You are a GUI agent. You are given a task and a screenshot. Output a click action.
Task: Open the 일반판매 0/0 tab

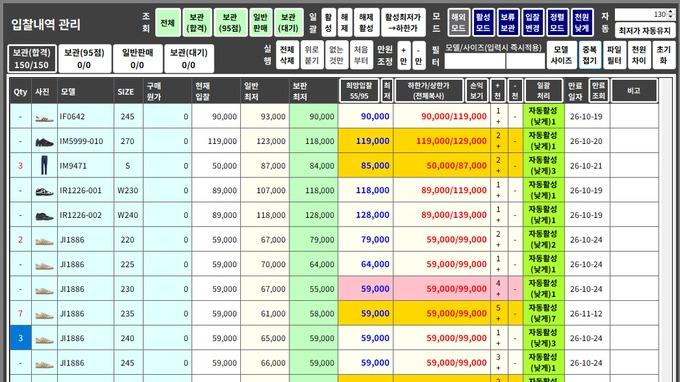(137, 59)
